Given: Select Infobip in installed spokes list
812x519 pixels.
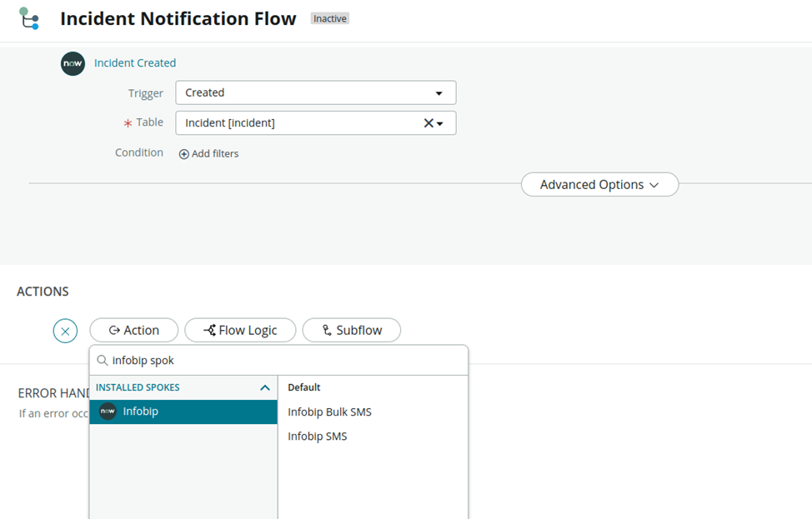Looking at the screenshot, I should pos(183,412).
